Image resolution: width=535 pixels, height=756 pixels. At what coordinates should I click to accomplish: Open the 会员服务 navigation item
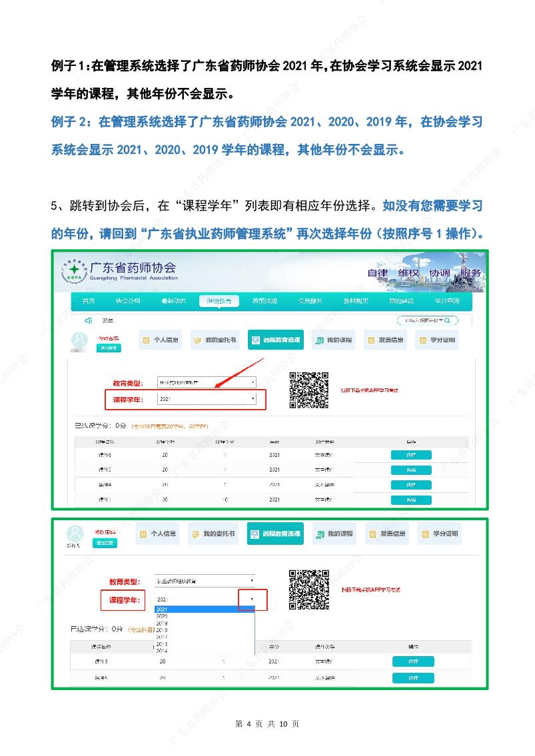coord(310,301)
